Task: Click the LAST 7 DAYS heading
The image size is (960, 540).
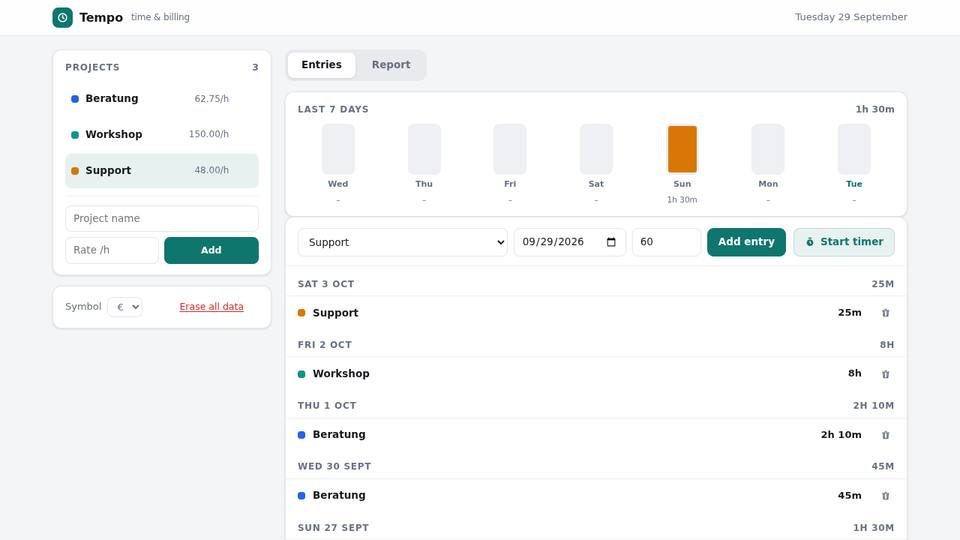Action: pos(333,110)
